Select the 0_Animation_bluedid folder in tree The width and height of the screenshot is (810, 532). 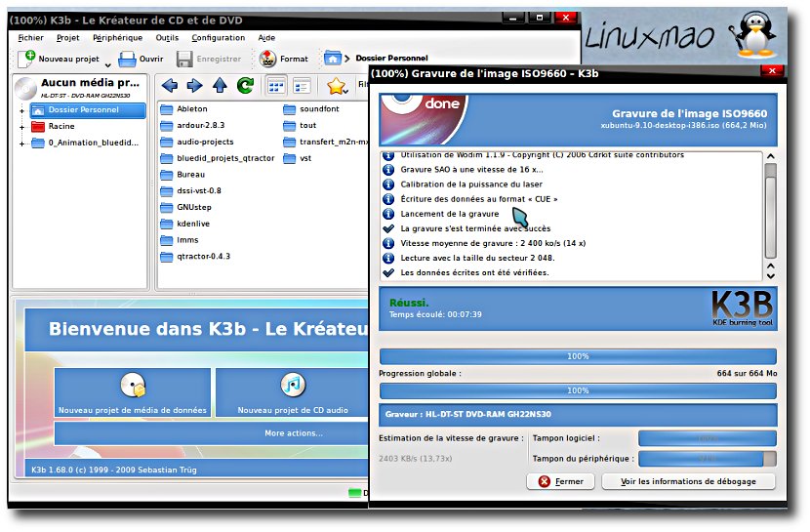(85, 143)
